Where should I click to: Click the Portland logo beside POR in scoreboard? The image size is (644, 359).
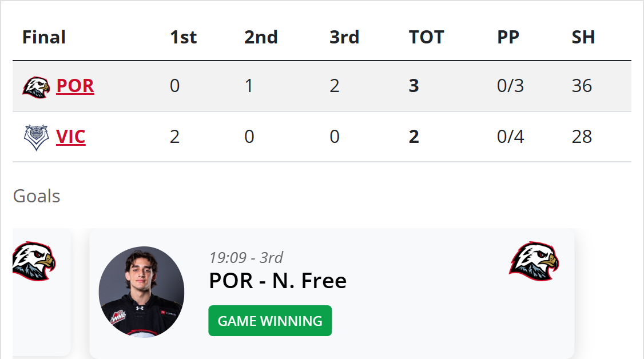[36, 87]
